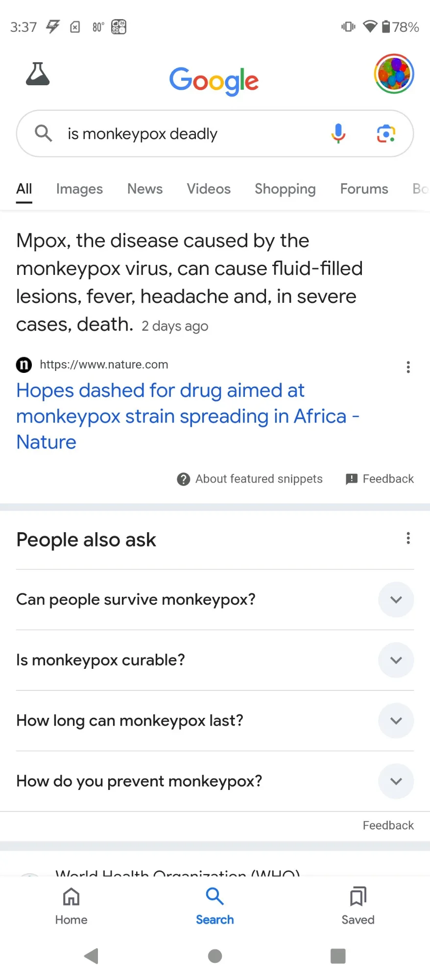Expand "Is monkeypox curable?" question
The height and width of the screenshot is (980, 430).
point(396,660)
